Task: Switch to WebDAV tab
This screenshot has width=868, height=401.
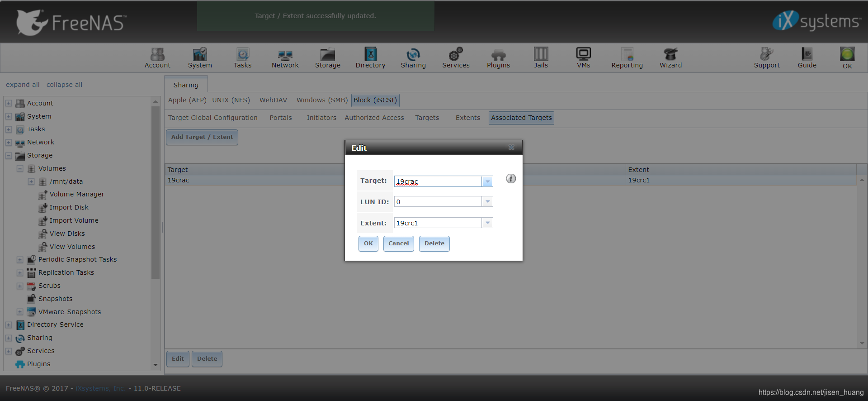Action: pos(273,100)
